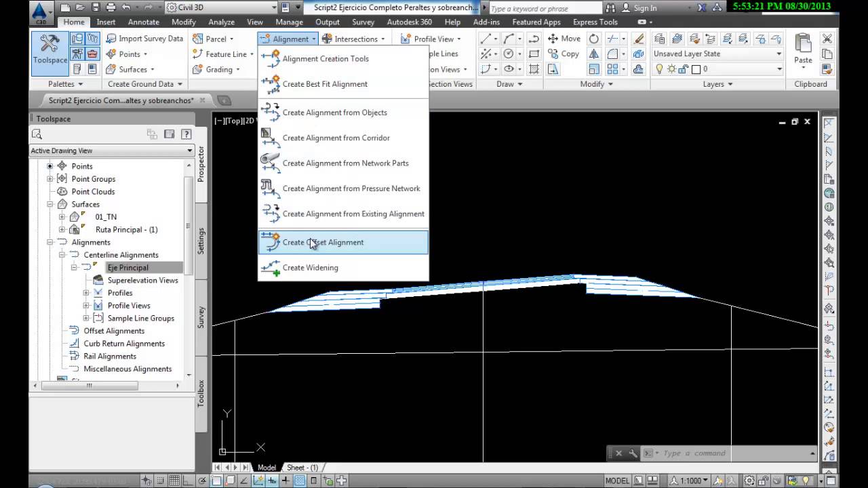Click the Move tool in Modify panel

point(564,39)
